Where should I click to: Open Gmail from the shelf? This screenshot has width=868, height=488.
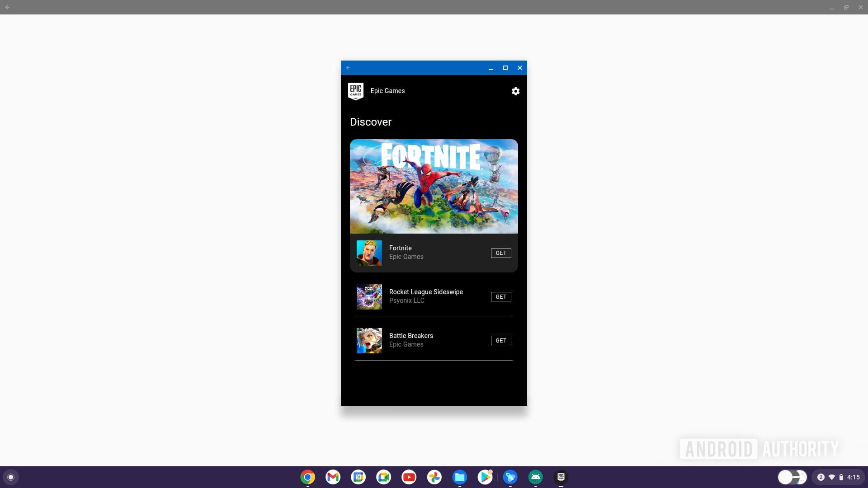tap(333, 477)
